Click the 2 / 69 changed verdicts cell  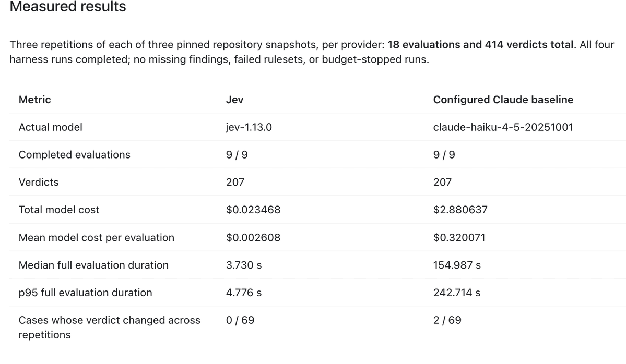447,320
